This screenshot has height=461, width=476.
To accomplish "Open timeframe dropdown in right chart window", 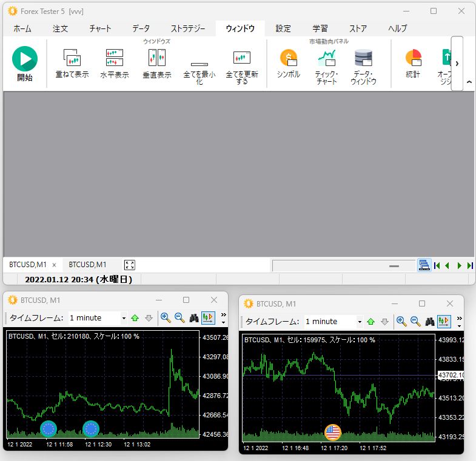I will click(360, 322).
